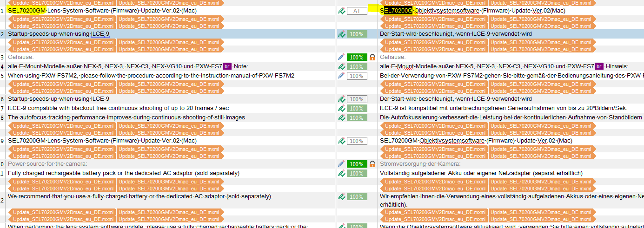The image size is (644, 228).
Task: Click the 'Hinweis:' text in target segment 4
Action: [x=617, y=66]
